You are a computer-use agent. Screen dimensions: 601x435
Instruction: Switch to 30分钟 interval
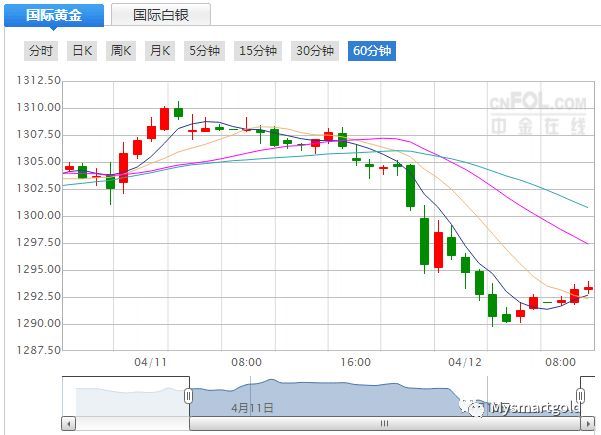pyautogui.click(x=315, y=51)
